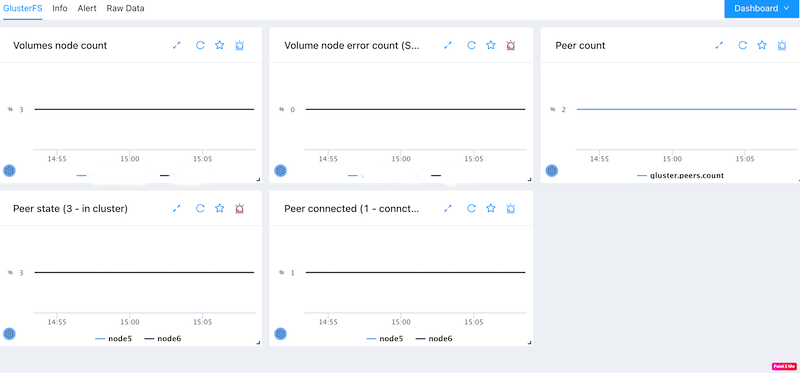Open the gear settings on Peer state panel
Image resolution: width=800 pixels, height=373 pixels.
(x=9, y=334)
